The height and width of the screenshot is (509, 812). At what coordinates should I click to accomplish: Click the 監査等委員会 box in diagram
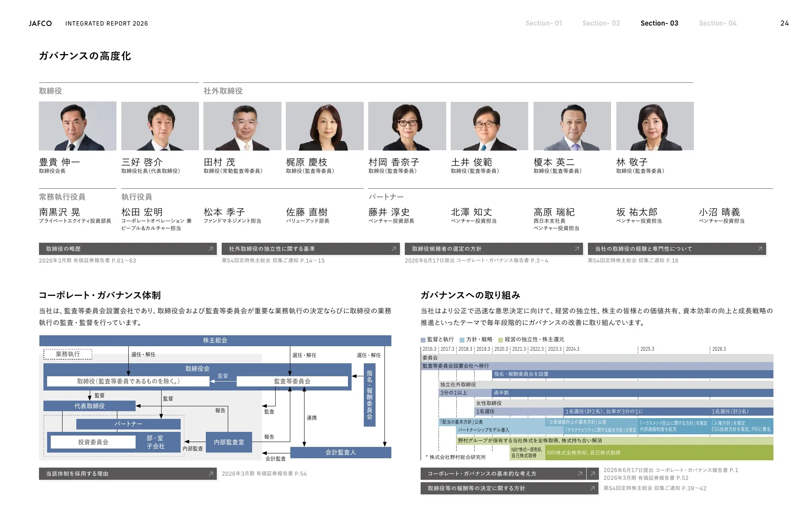pos(292,381)
